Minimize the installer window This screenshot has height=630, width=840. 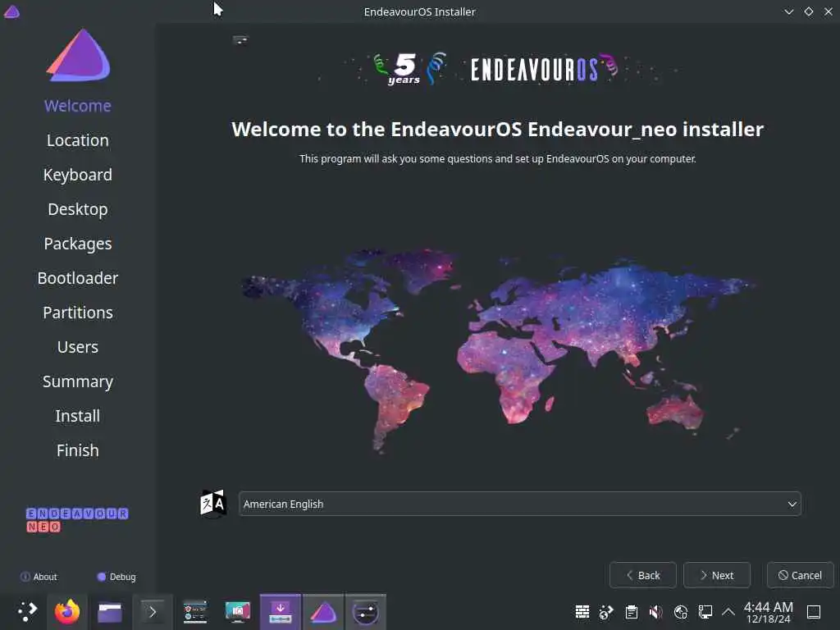[x=789, y=11]
